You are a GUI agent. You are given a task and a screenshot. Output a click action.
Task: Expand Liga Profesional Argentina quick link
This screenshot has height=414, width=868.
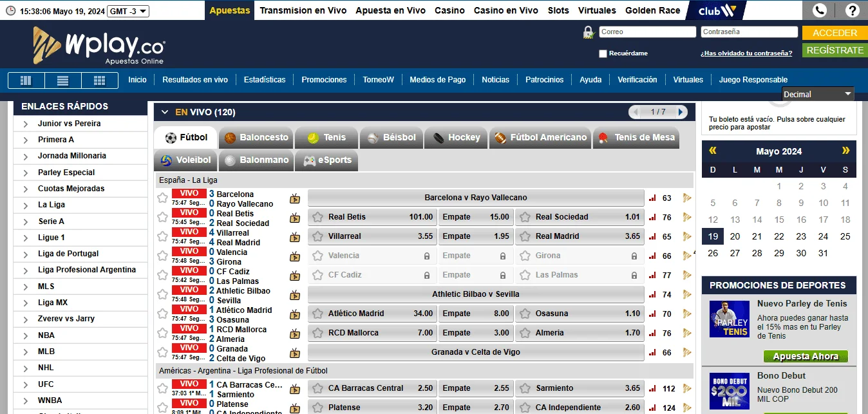(x=25, y=270)
